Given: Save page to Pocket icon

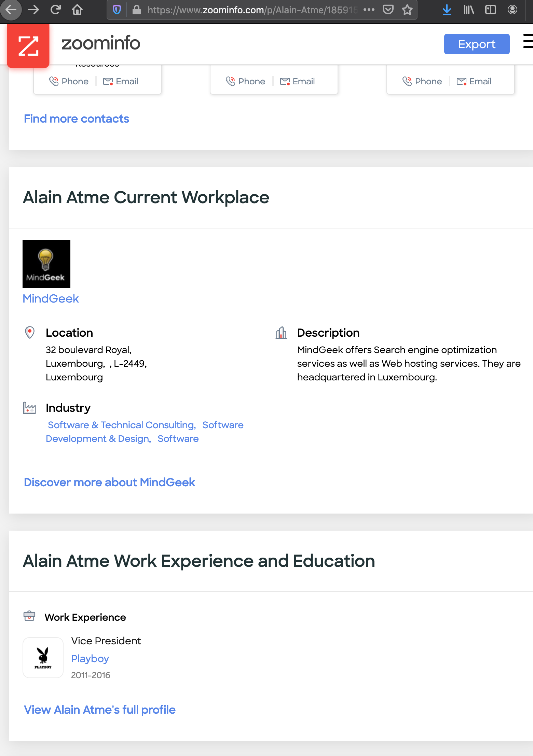Looking at the screenshot, I should [388, 10].
